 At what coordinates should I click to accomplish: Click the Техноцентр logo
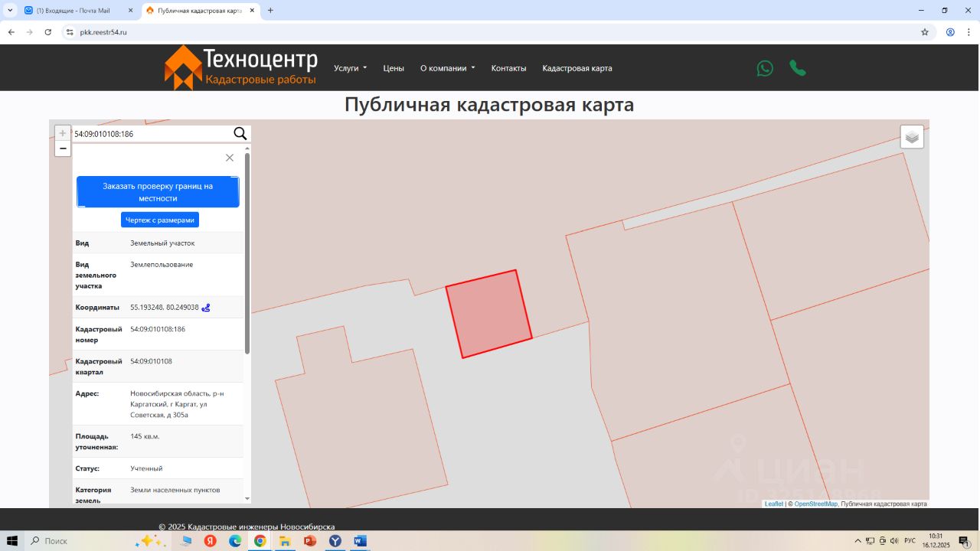point(240,67)
